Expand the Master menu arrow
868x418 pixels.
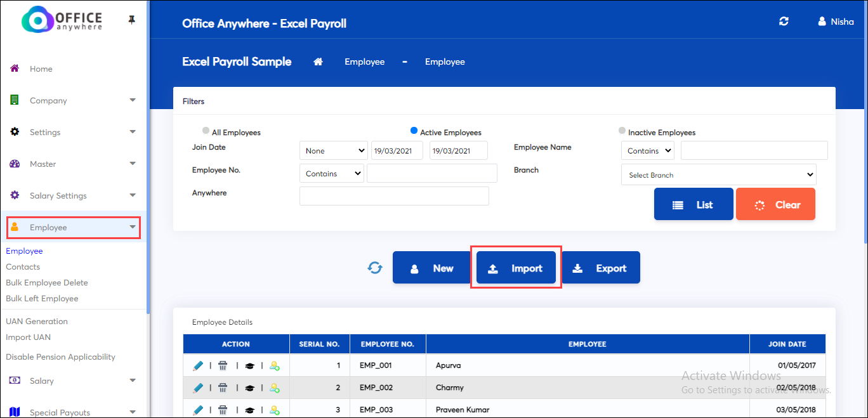coord(133,164)
